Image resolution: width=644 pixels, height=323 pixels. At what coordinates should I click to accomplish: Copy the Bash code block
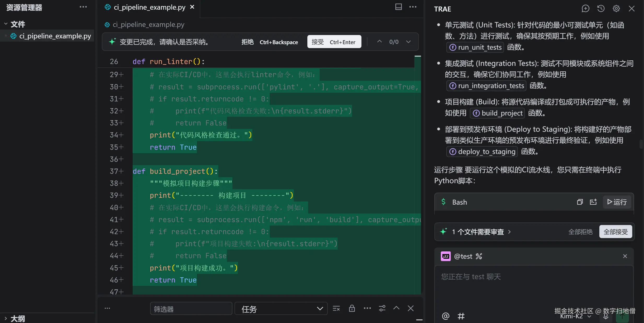click(580, 202)
